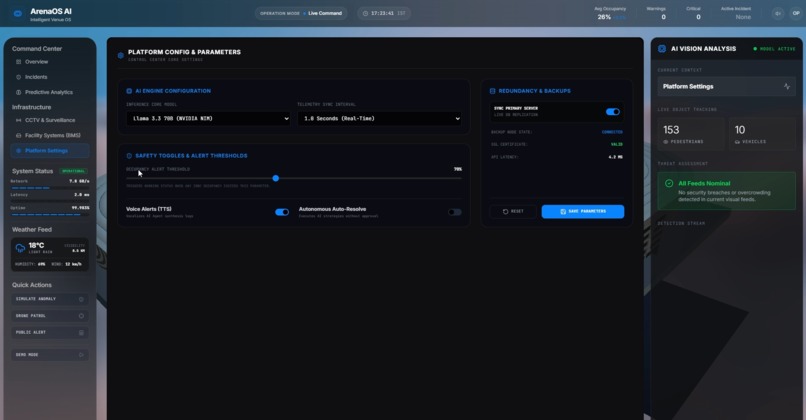806x420 pixels.
Task: Click the 70% threshold value label
Action: click(x=457, y=169)
